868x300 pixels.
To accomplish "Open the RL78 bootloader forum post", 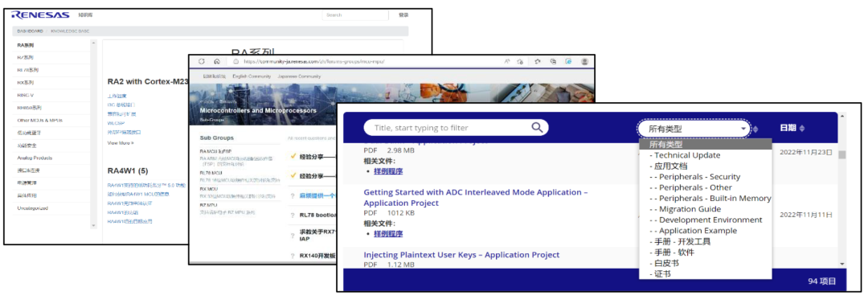I will point(317,216).
